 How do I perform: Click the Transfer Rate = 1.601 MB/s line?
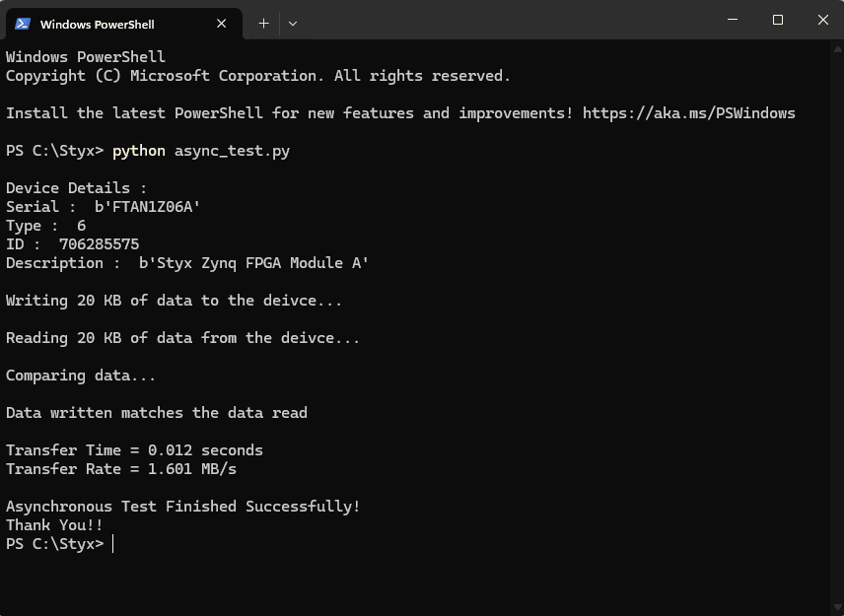[x=121, y=469]
